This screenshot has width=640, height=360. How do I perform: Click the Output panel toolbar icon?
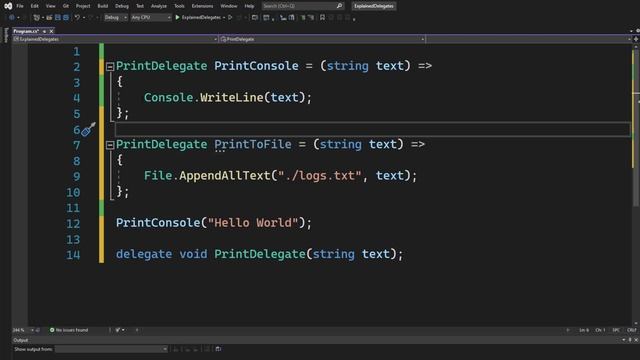pyautogui.click(x=218, y=349)
